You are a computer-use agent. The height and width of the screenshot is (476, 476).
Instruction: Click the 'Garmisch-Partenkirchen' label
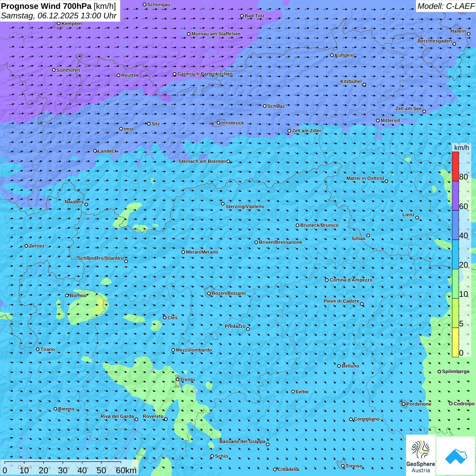click(x=205, y=74)
